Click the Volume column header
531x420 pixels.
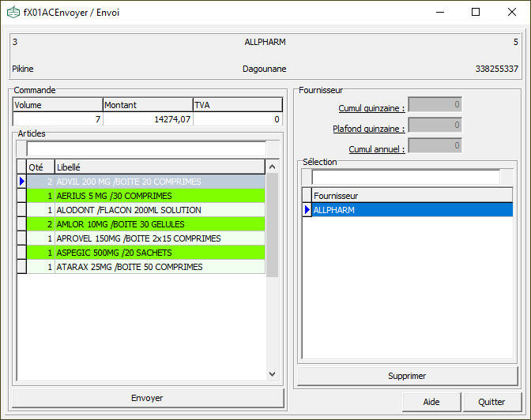point(58,105)
